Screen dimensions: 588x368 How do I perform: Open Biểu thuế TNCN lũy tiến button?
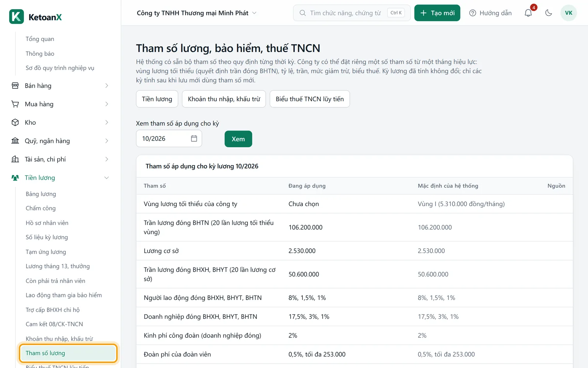tap(309, 99)
